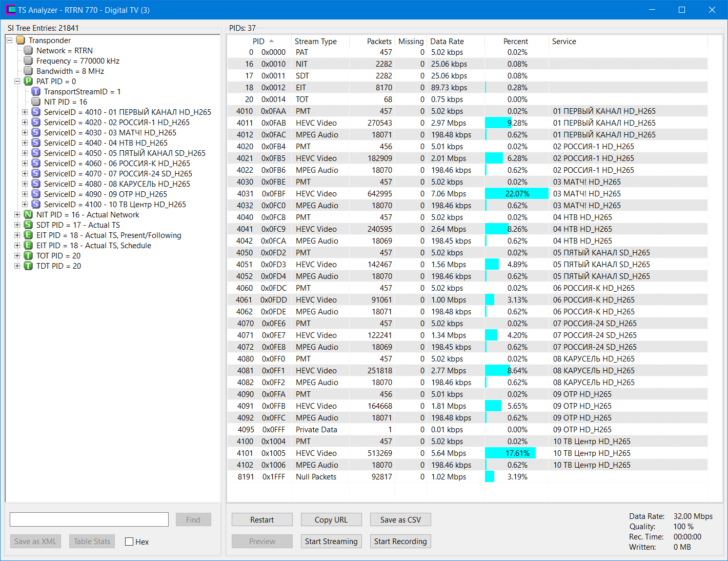Sort by the PID column header
Viewport: 728px width, 561px height.
coord(259,42)
